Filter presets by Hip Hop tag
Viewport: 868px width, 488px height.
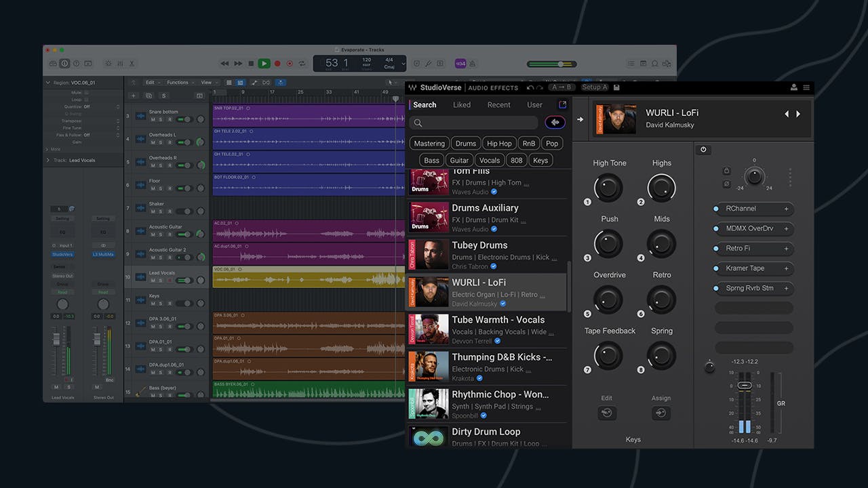click(x=499, y=144)
